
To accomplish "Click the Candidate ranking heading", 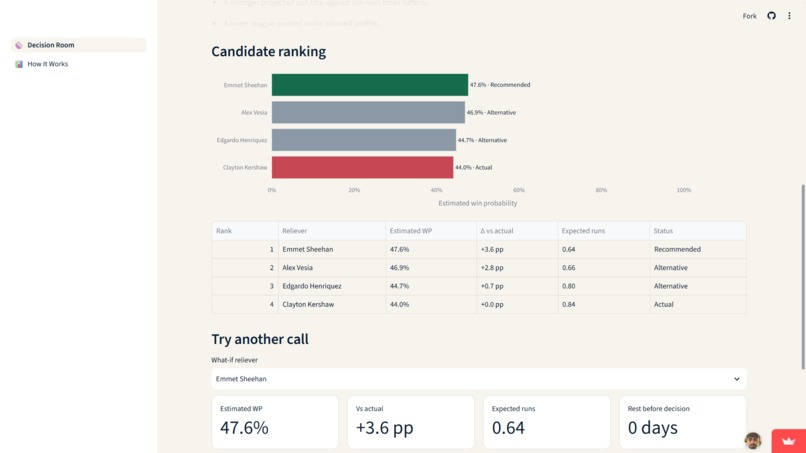I will pyautogui.click(x=268, y=51).
